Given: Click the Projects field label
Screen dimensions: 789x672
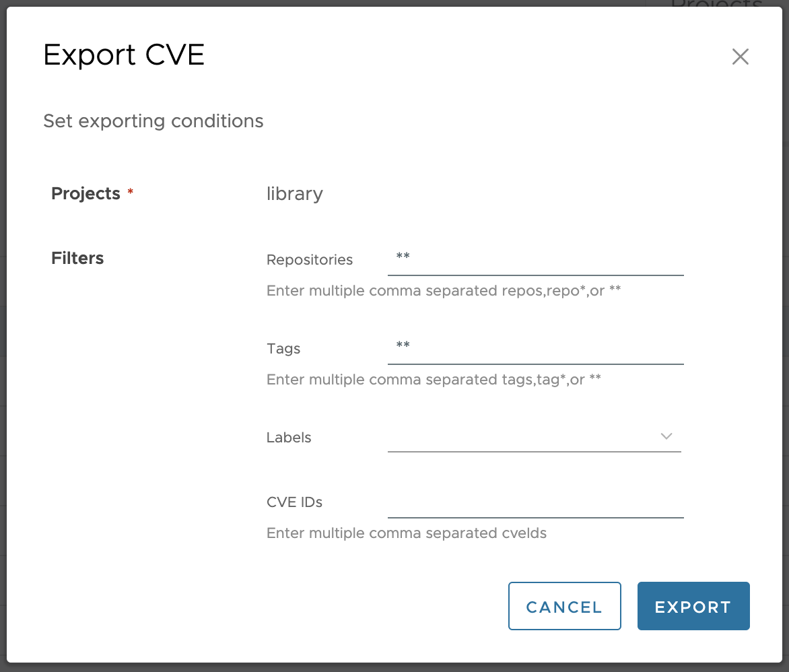Looking at the screenshot, I should point(87,193).
